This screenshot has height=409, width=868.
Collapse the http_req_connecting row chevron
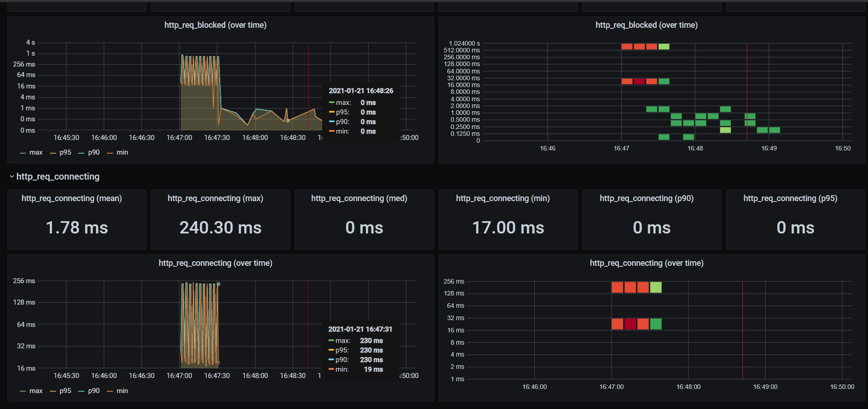[x=12, y=176]
